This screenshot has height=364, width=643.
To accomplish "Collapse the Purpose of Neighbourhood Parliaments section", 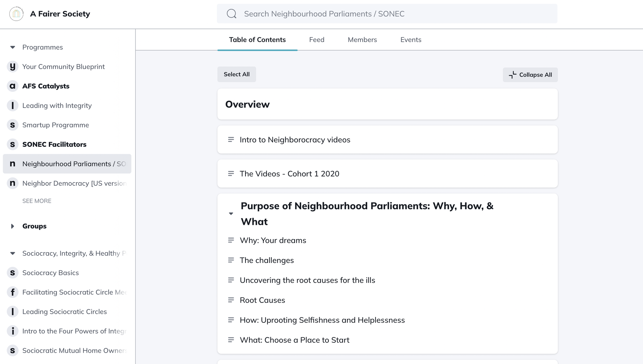I will click(x=231, y=214).
